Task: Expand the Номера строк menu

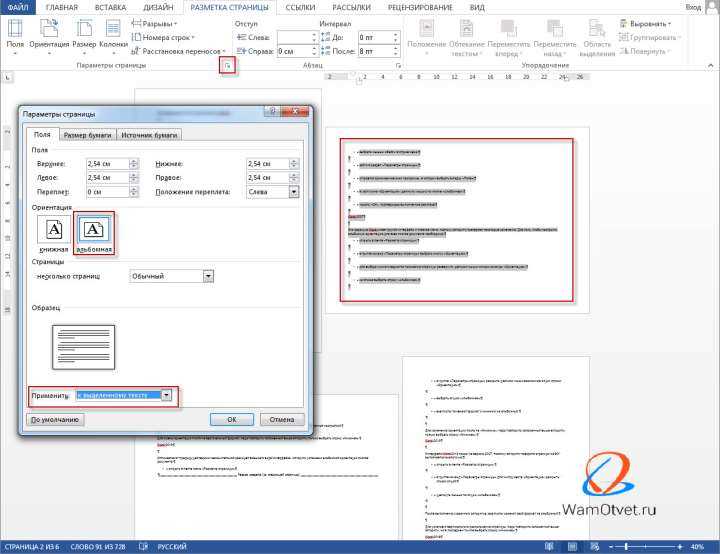Action: click(x=163, y=37)
